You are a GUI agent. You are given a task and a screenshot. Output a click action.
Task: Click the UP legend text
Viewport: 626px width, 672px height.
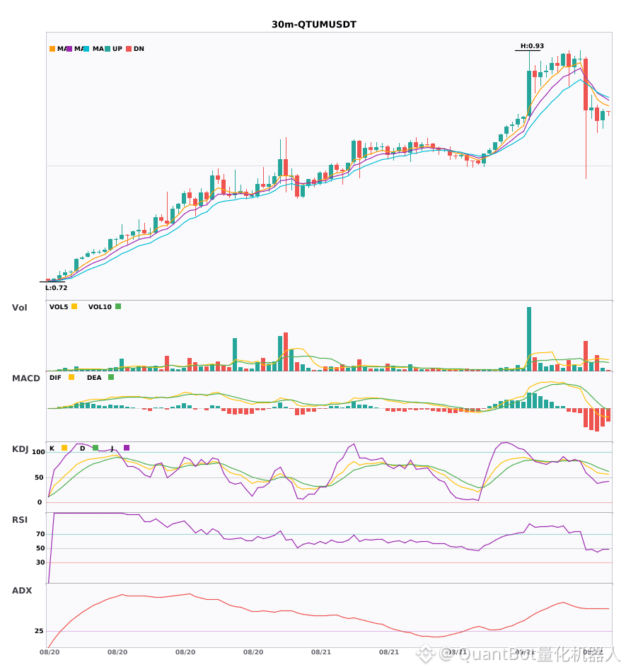pyautogui.click(x=117, y=49)
